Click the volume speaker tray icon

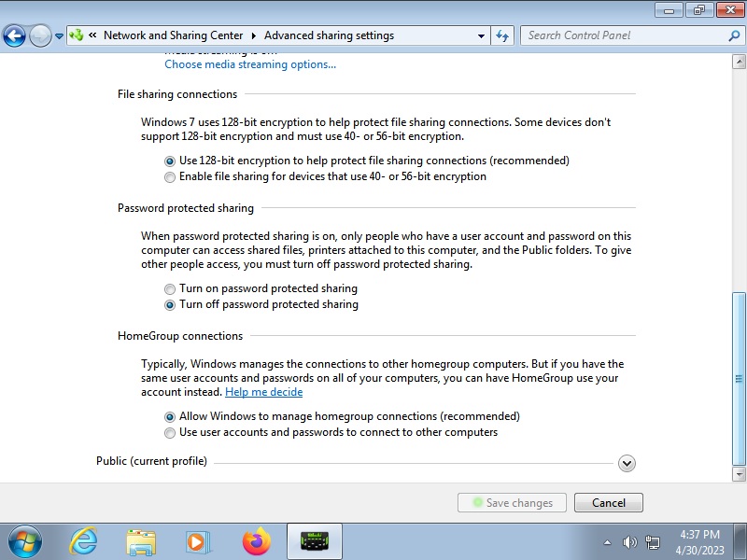(x=629, y=542)
